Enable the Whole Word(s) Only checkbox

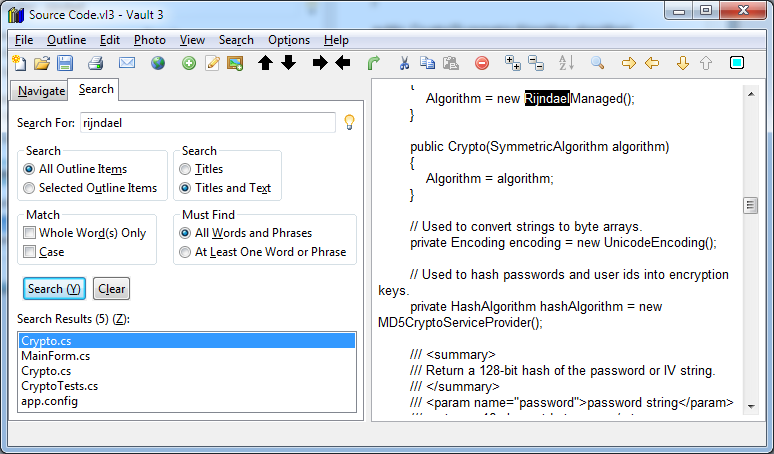coord(31,233)
